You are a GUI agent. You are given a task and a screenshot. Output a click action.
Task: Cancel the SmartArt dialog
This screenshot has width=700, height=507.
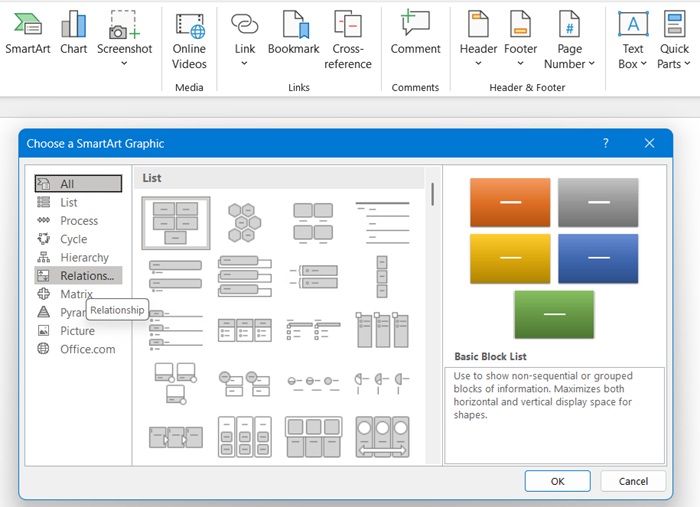click(x=633, y=481)
